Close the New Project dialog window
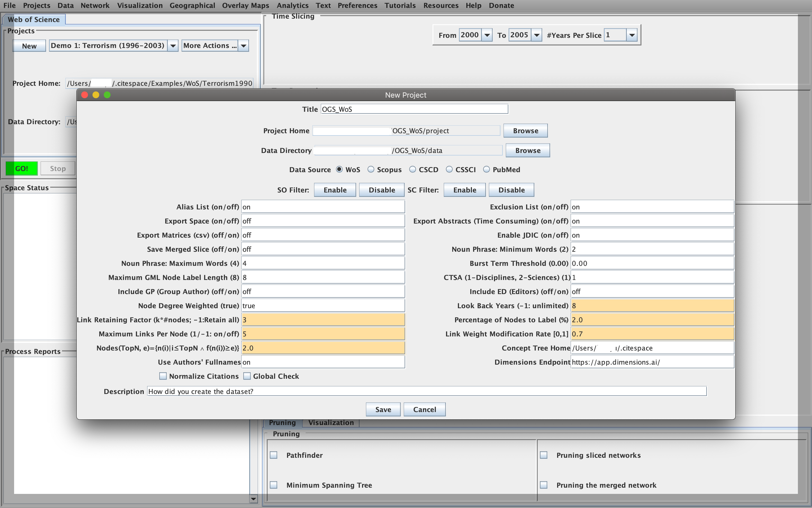This screenshot has width=812, height=508. [85, 95]
